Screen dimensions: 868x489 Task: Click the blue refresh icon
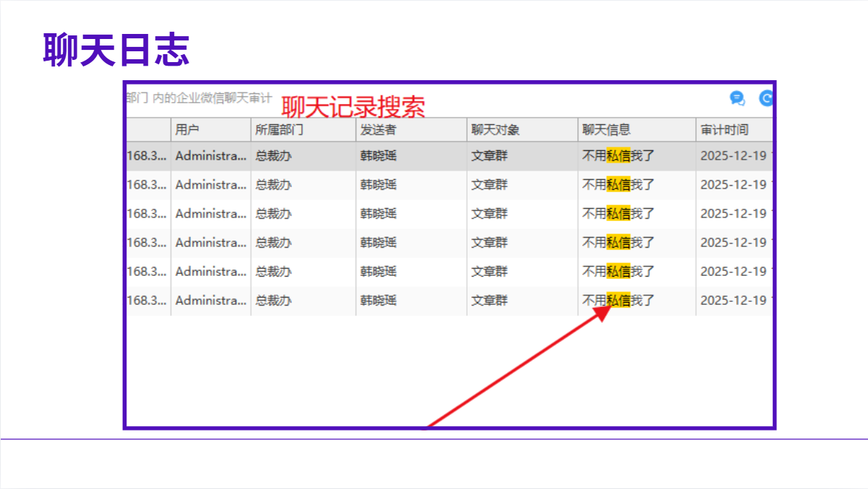[x=765, y=99]
